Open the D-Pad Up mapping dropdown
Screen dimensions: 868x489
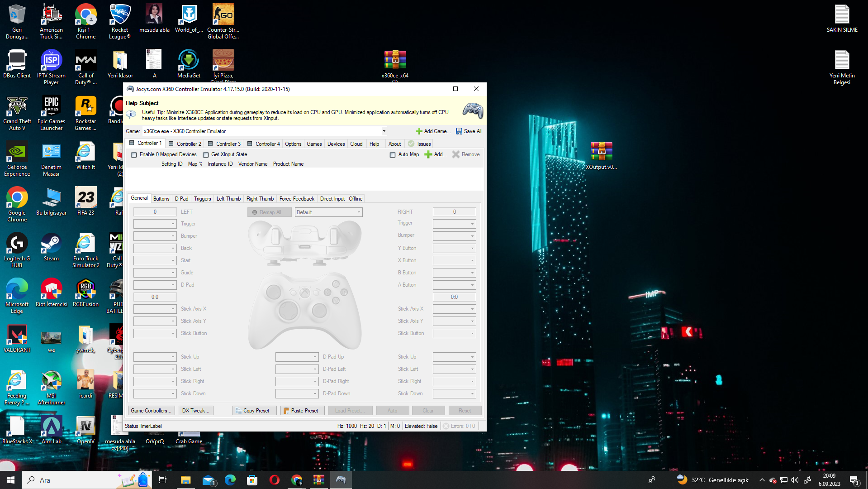click(x=297, y=357)
